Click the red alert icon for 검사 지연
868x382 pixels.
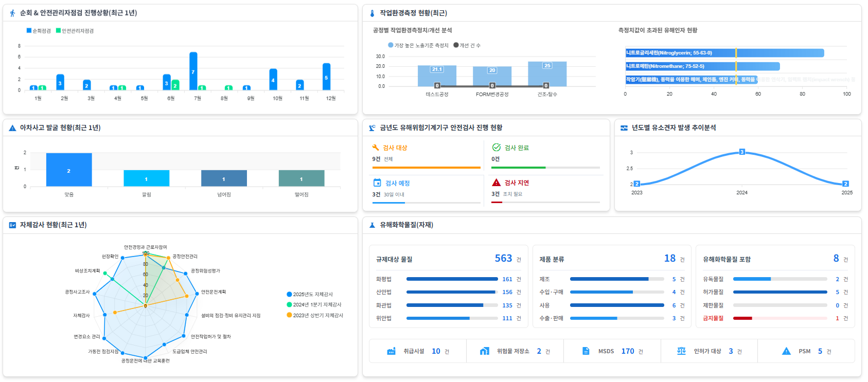point(497,183)
